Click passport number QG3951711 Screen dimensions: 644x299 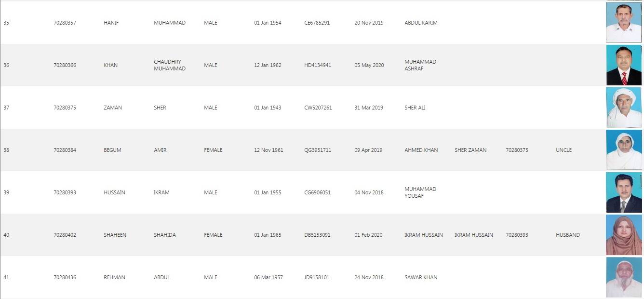coord(318,150)
